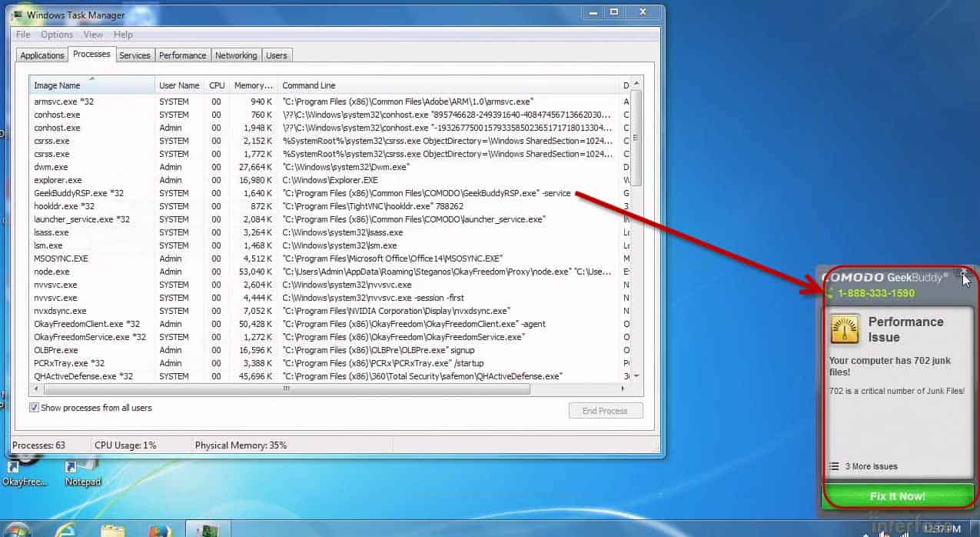Select the node.exe process
This screenshot has width=980, height=537.
click(x=330, y=272)
